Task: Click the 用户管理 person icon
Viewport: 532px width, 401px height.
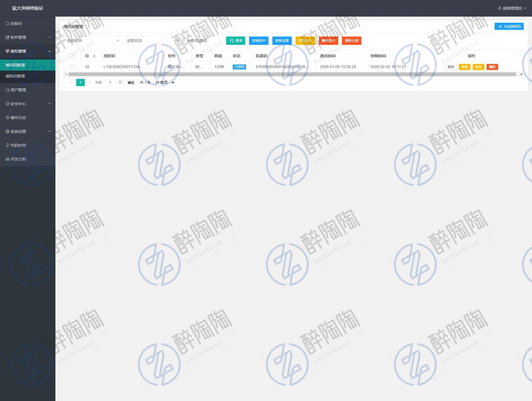Action: click(7, 90)
